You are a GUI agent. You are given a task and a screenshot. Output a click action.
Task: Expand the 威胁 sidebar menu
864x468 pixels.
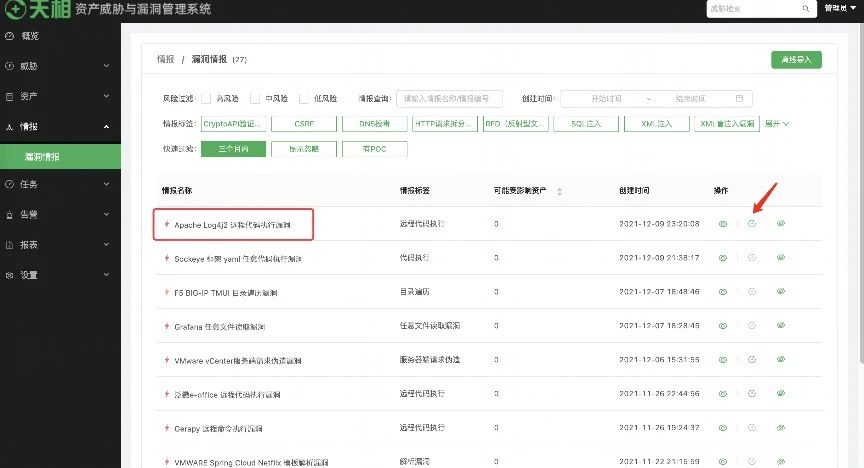pyautogui.click(x=60, y=66)
